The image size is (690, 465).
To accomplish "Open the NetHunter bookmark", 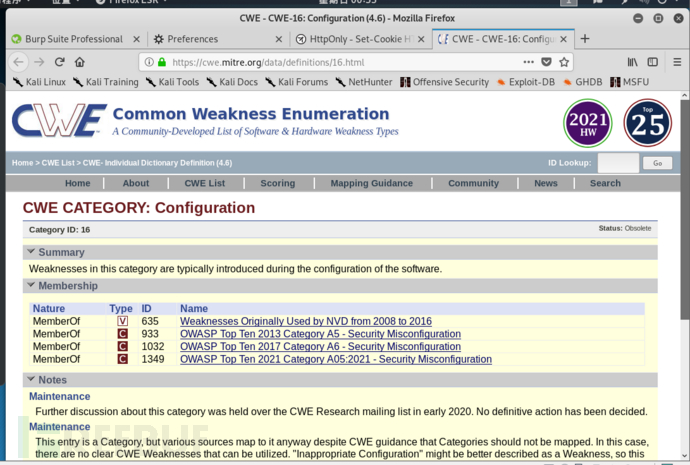I will click(363, 82).
